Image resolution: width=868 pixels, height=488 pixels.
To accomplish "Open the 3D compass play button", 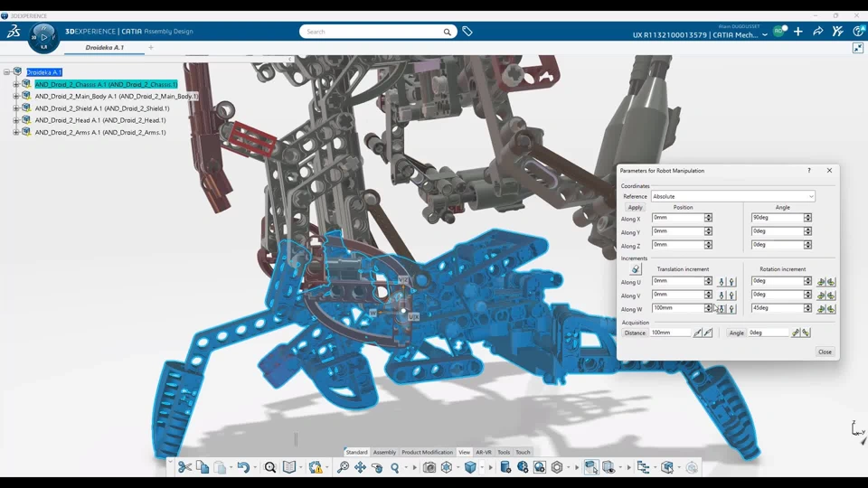I will (43, 37).
